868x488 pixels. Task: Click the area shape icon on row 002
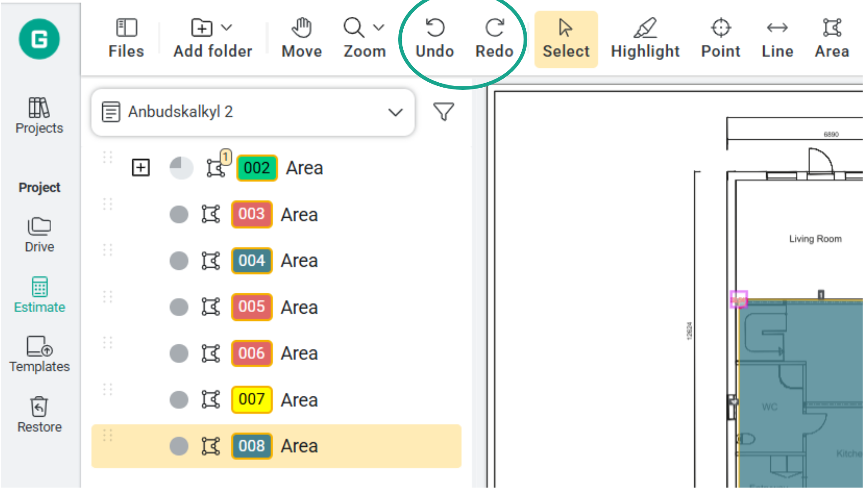[x=216, y=168]
